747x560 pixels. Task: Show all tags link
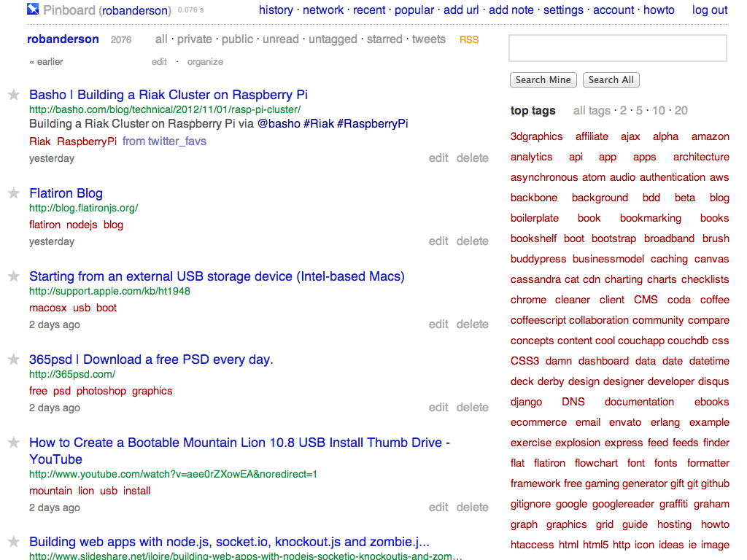tap(592, 111)
